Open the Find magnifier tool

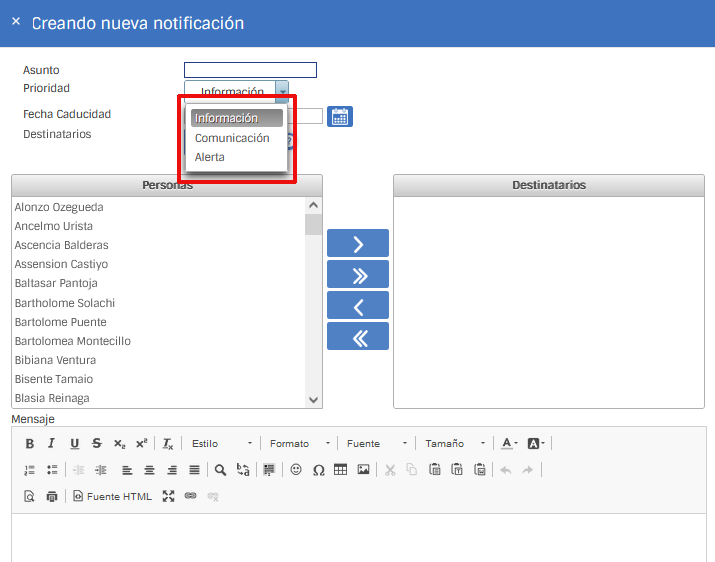tap(220, 470)
